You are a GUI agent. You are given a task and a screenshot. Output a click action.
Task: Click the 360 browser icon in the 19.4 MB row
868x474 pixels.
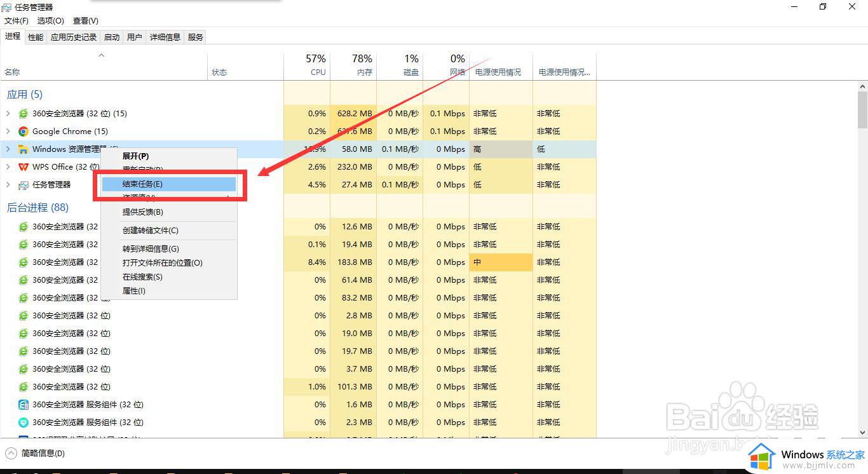tap(24, 245)
